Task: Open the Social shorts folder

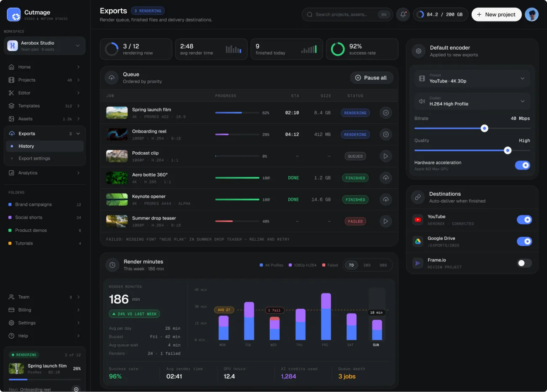Action: click(45, 217)
